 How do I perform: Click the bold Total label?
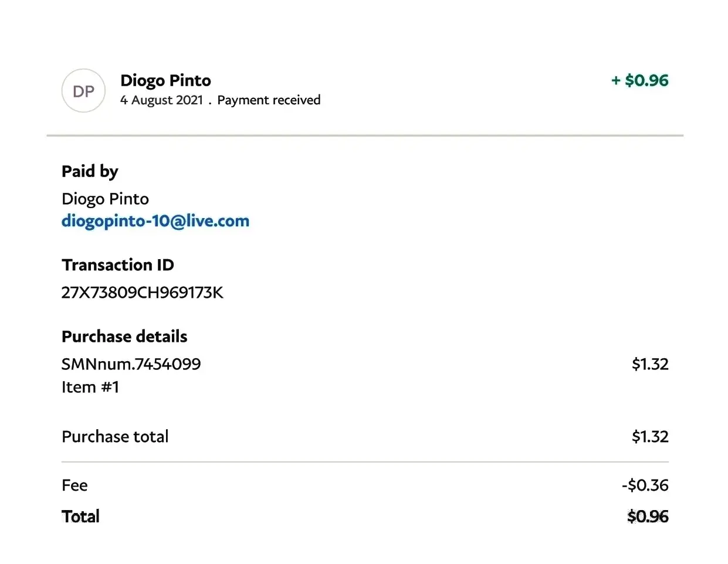pyautogui.click(x=80, y=517)
